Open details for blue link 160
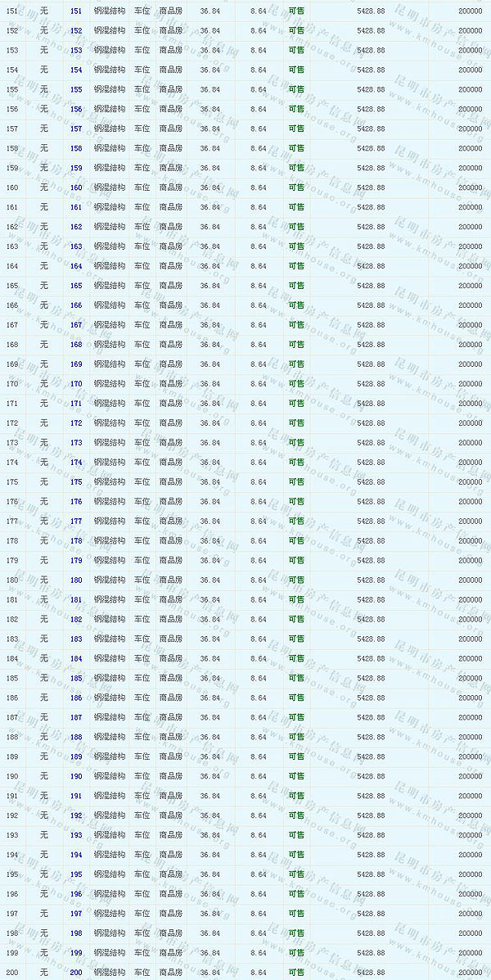 [x=76, y=188]
